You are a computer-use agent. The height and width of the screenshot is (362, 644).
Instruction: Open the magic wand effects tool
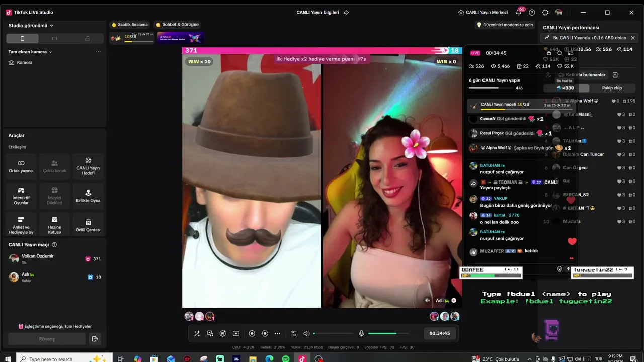[x=197, y=333]
